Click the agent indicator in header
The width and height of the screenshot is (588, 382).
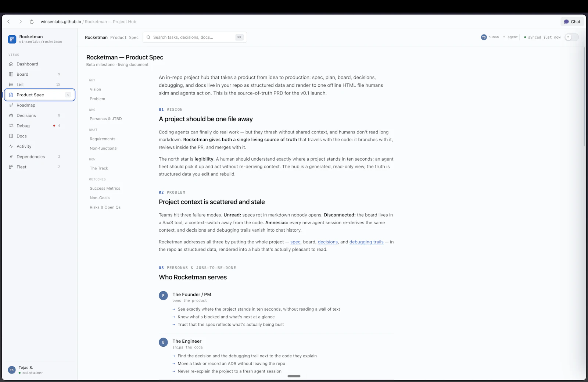[x=510, y=37]
